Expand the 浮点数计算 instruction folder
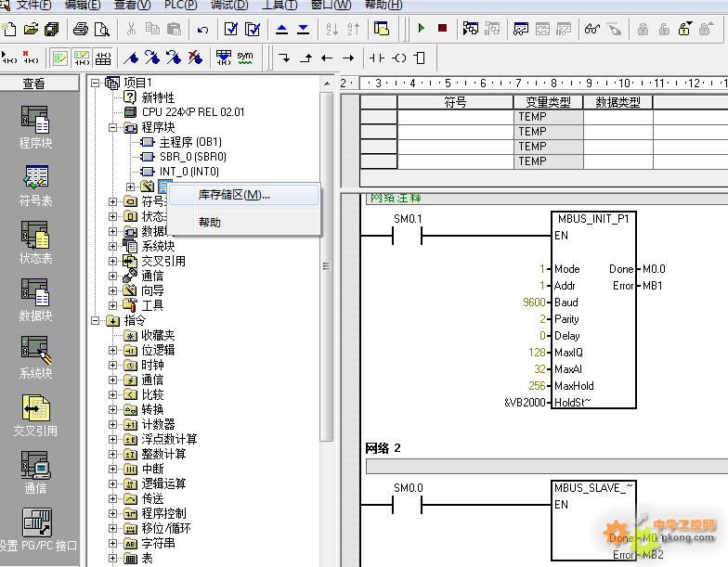 pos(112,439)
